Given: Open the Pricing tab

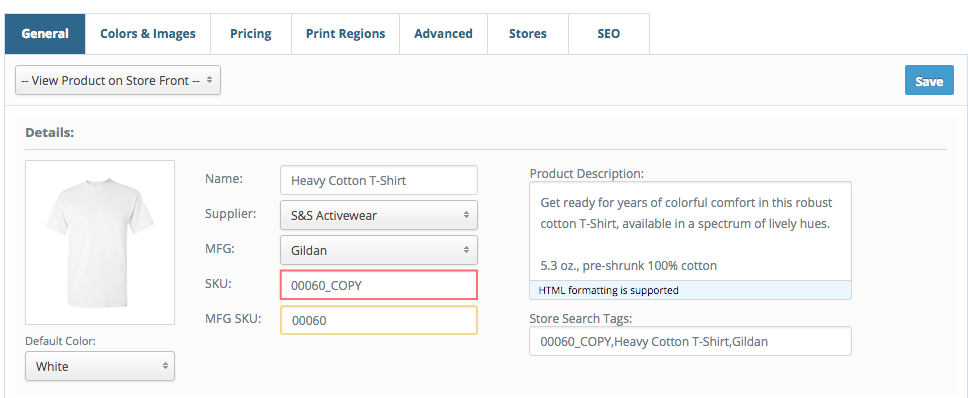Looking at the screenshot, I should 250,34.
